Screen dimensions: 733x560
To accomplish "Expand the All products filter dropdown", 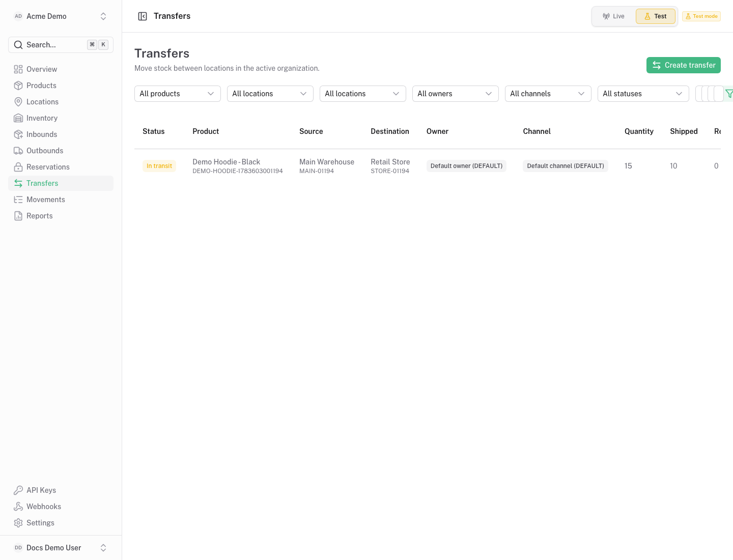I will [x=178, y=94].
